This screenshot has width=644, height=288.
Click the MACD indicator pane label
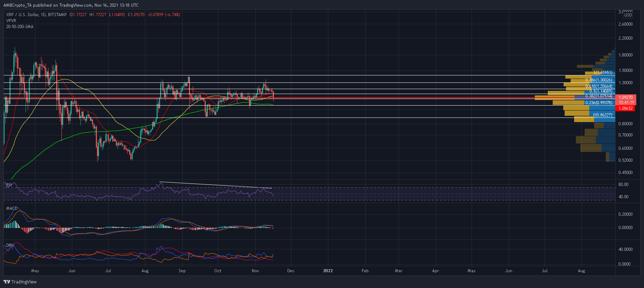pos(12,208)
